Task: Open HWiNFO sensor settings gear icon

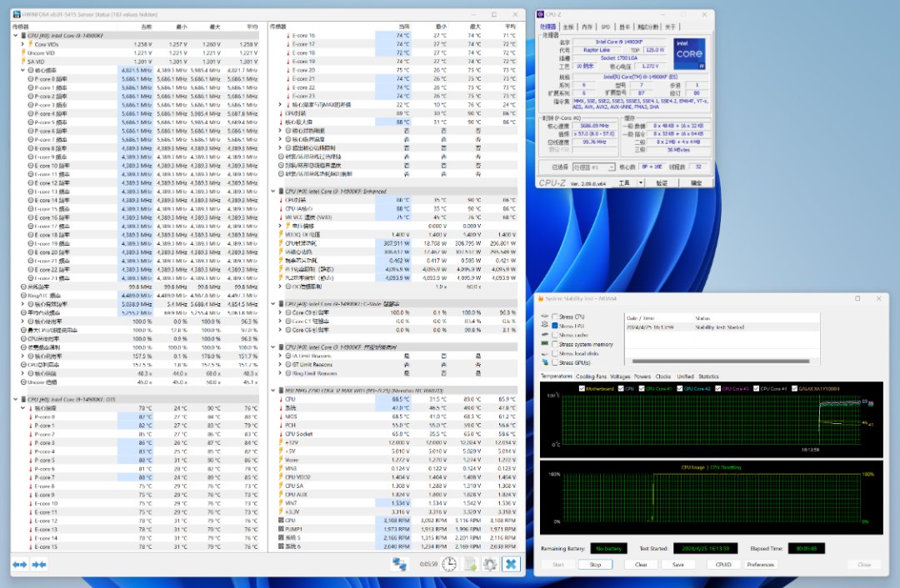Action: coord(489,564)
